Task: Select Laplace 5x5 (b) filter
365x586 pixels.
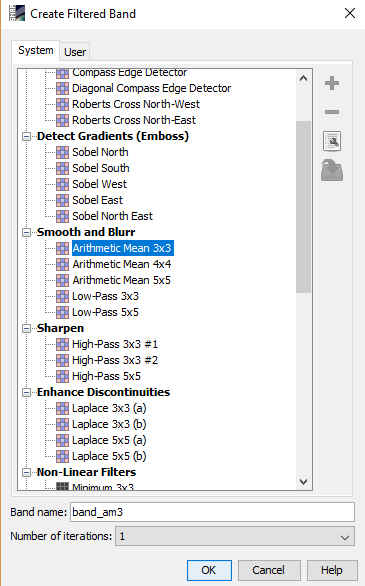Action: click(x=109, y=456)
